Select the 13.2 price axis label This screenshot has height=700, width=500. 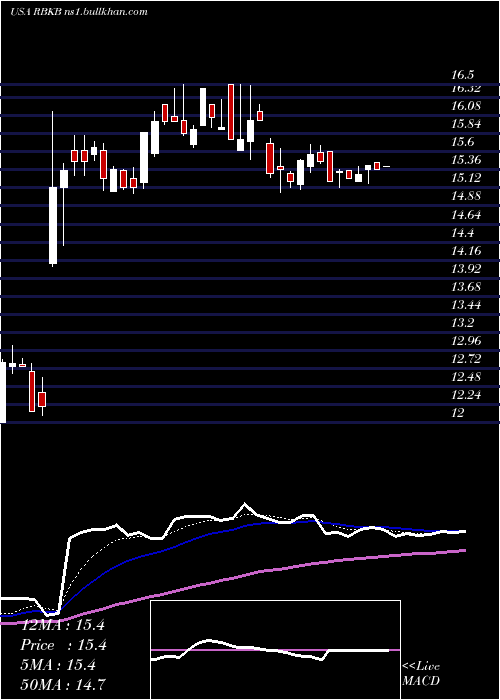click(x=462, y=323)
